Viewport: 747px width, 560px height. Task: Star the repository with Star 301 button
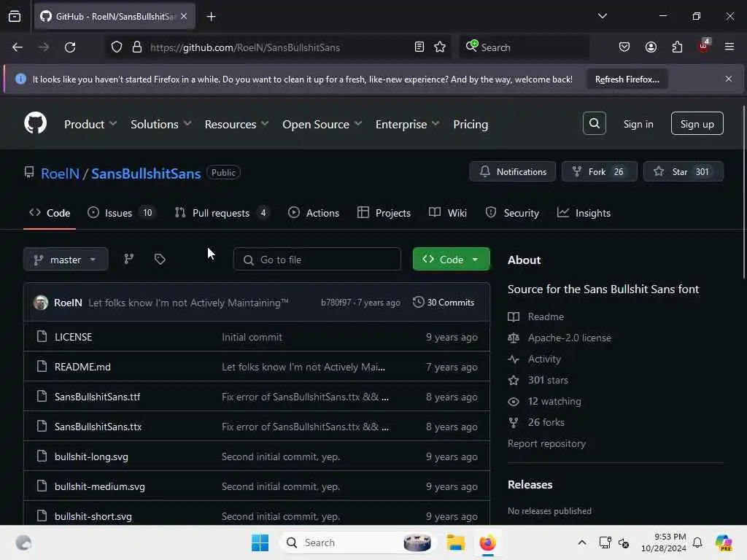[683, 171]
